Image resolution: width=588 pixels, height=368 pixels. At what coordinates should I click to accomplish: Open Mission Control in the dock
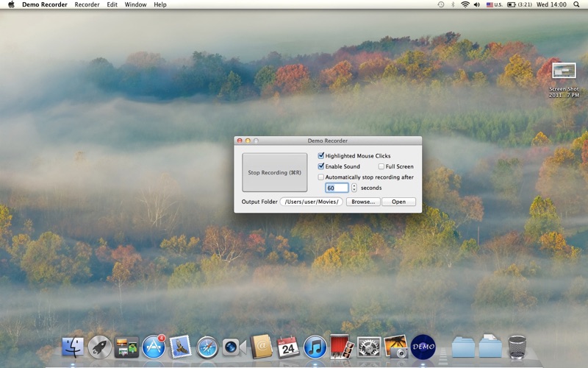coord(126,347)
